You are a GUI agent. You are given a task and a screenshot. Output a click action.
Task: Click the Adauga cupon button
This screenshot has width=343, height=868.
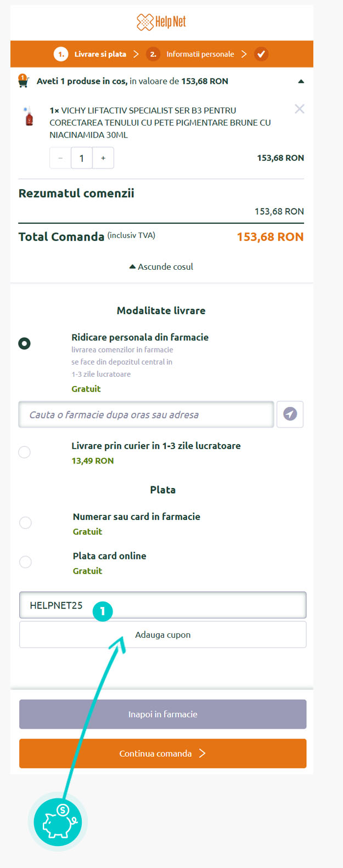(163, 634)
